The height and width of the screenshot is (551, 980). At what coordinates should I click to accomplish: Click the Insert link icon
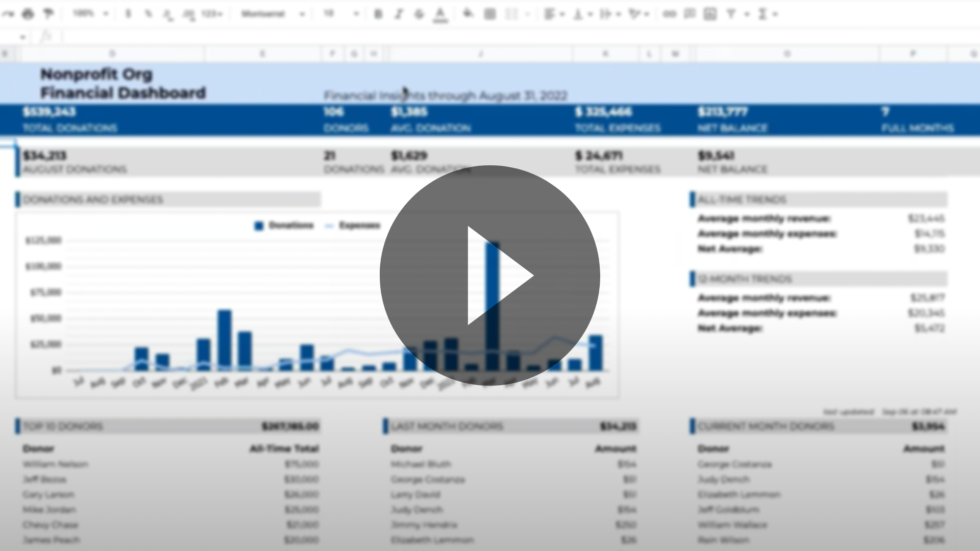click(669, 14)
